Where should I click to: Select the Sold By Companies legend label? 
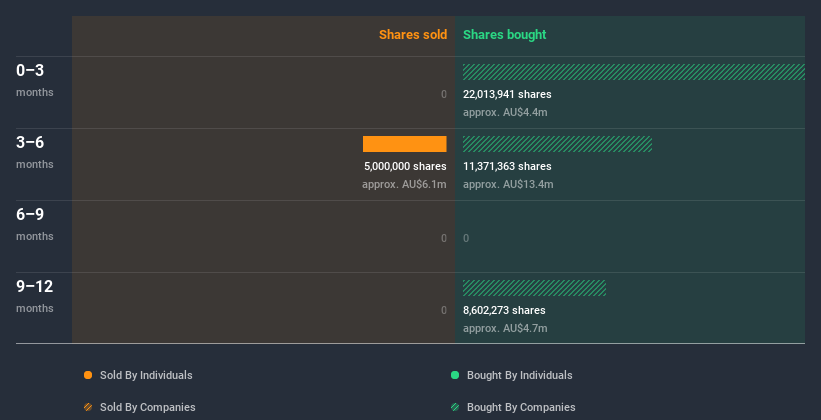coord(148,407)
